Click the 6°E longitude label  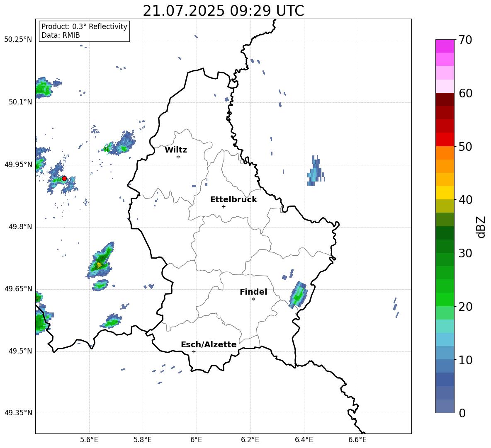[196, 440]
